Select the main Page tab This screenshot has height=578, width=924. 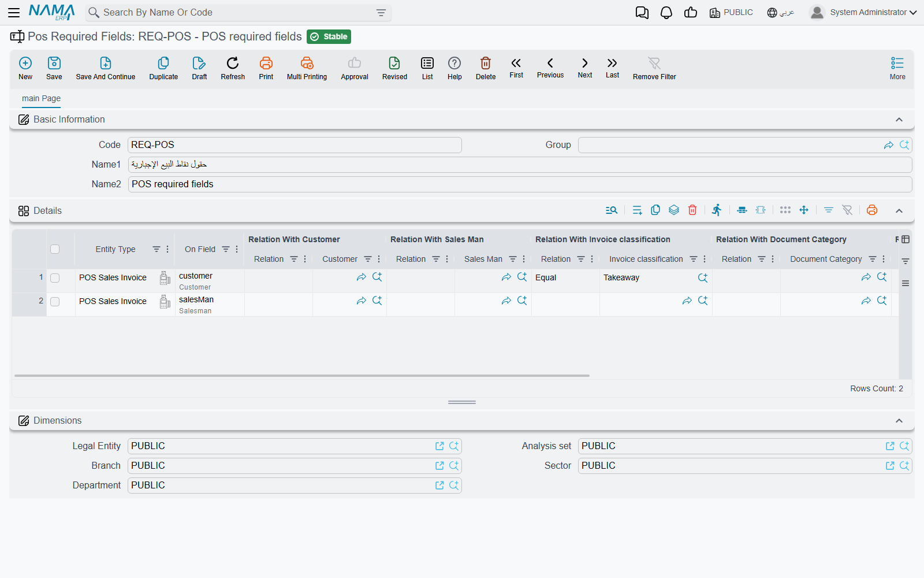41,98
